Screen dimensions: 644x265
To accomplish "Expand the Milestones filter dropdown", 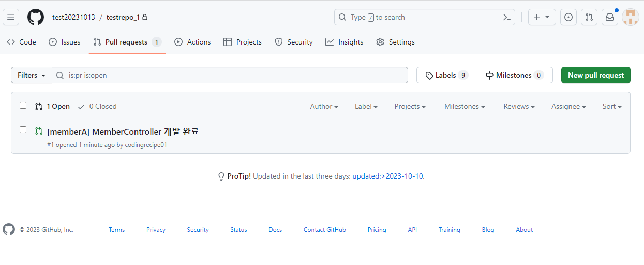I will click(465, 106).
